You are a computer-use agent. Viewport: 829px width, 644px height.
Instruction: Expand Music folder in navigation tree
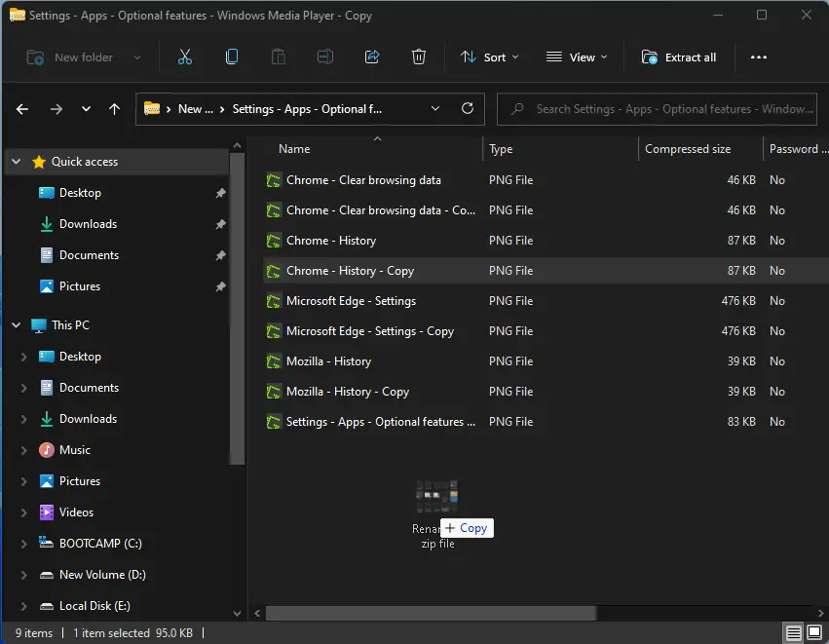pyautogui.click(x=23, y=450)
